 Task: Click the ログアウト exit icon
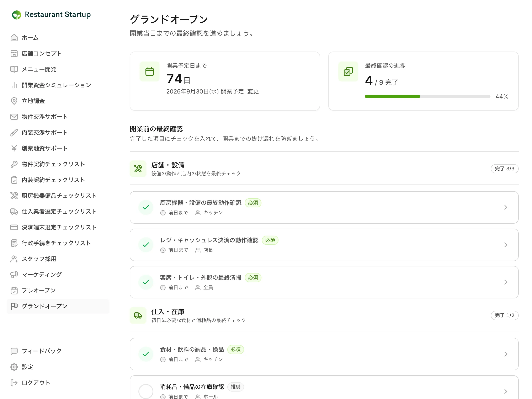pyautogui.click(x=14, y=383)
